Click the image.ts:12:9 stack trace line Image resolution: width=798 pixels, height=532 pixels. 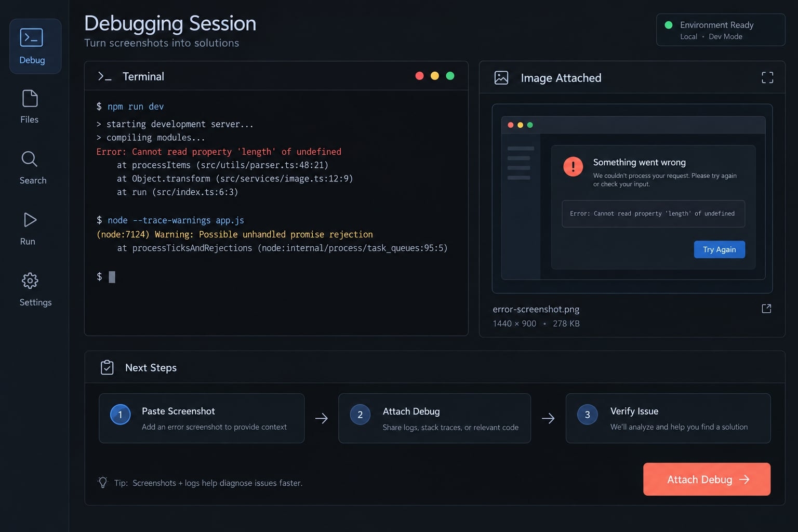coord(235,179)
